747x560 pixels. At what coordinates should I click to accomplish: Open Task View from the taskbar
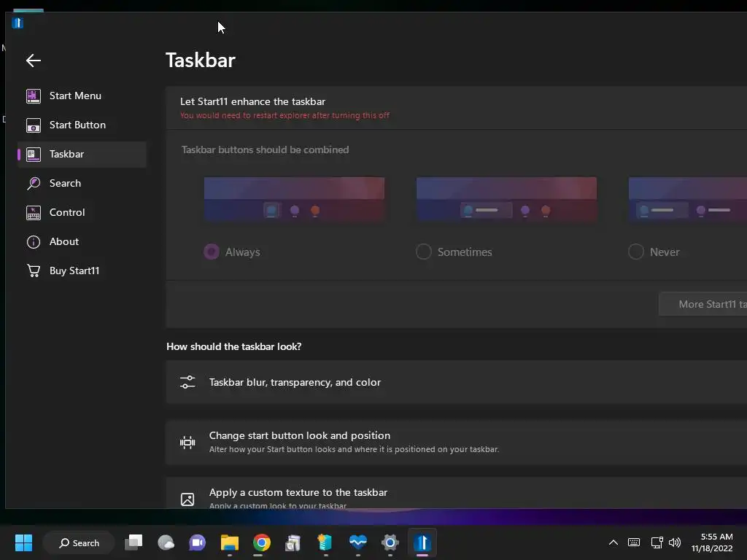pyautogui.click(x=134, y=542)
